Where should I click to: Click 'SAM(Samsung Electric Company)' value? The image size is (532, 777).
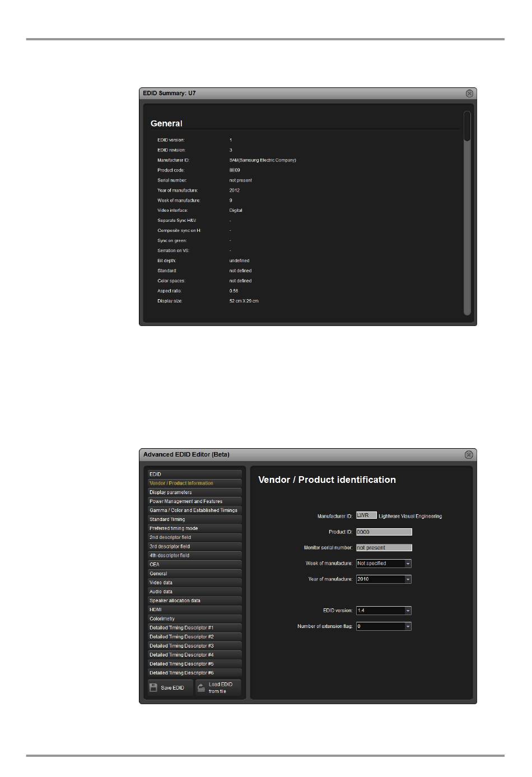pyautogui.click(x=263, y=160)
